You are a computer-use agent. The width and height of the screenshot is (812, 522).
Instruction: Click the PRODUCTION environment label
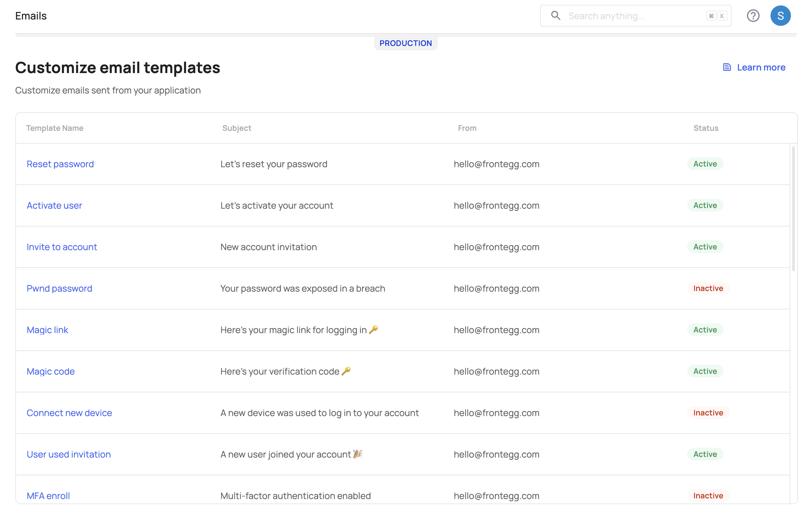pos(406,43)
